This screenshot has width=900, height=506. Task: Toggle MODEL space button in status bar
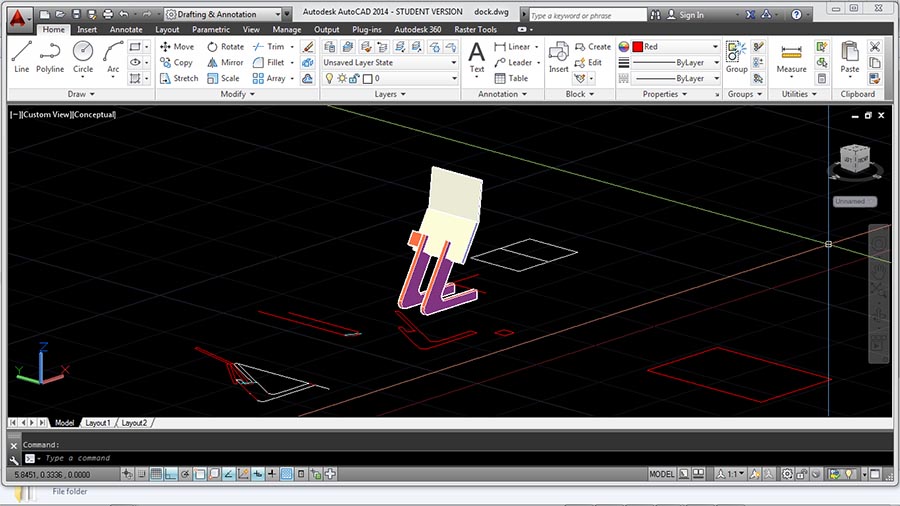[662, 474]
